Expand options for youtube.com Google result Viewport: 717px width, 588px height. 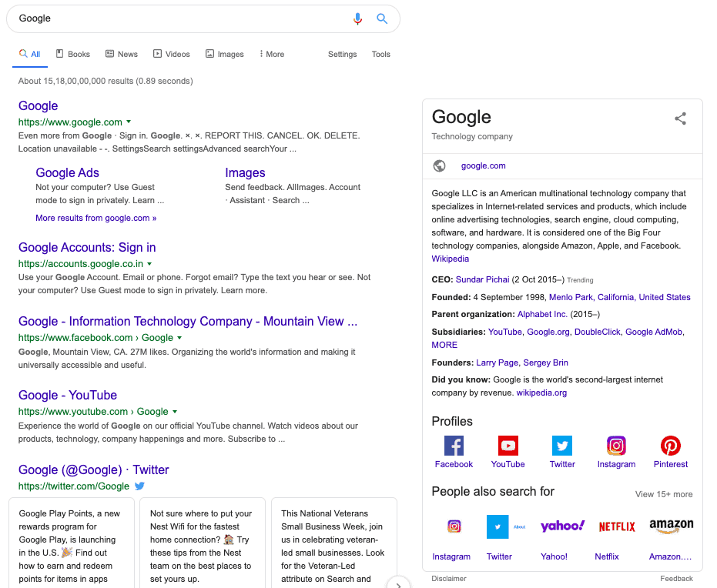click(175, 412)
